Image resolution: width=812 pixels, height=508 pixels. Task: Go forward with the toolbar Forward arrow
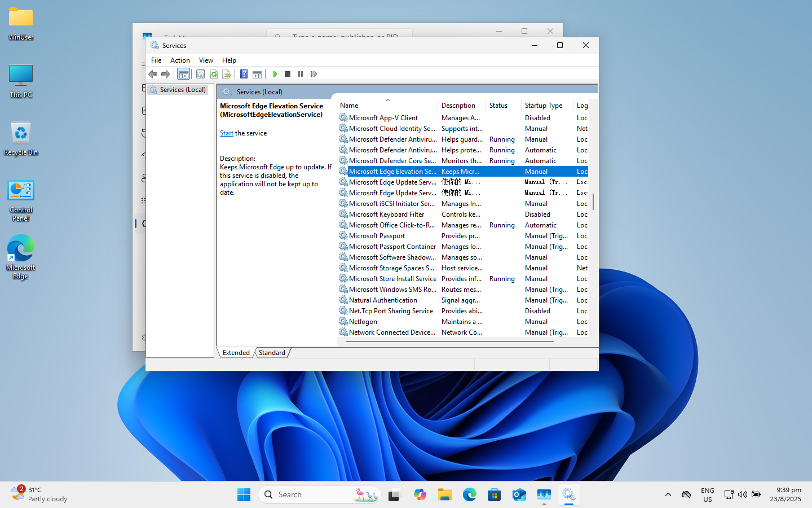pos(166,74)
